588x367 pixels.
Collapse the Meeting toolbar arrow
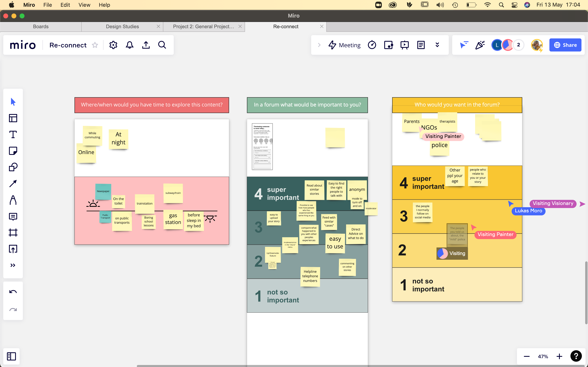click(x=319, y=45)
